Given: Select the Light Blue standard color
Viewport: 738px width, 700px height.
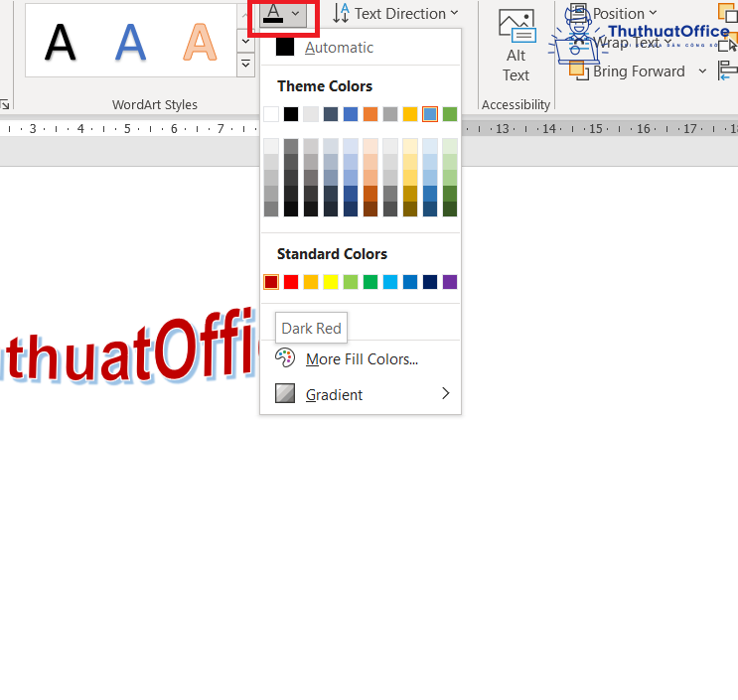Looking at the screenshot, I should 390,282.
